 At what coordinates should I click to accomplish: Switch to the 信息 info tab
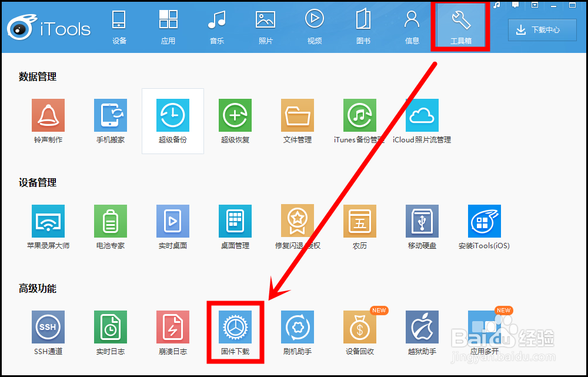point(412,27)
